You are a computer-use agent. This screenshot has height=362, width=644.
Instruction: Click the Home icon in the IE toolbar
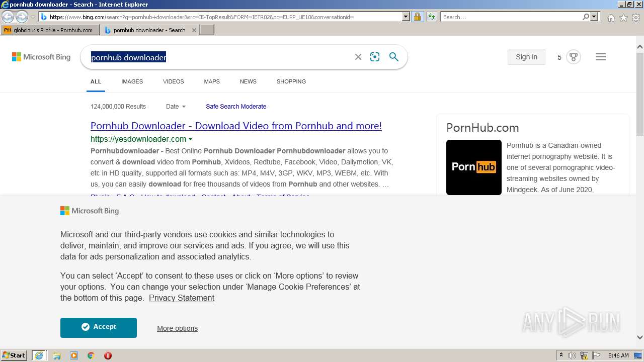tap(611, 18)
